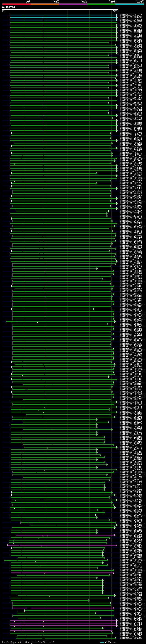Click purple alignment bar of UniRef100_C0NYP9
The height and width of the screenshot is (644, 146).
[62, 545]
